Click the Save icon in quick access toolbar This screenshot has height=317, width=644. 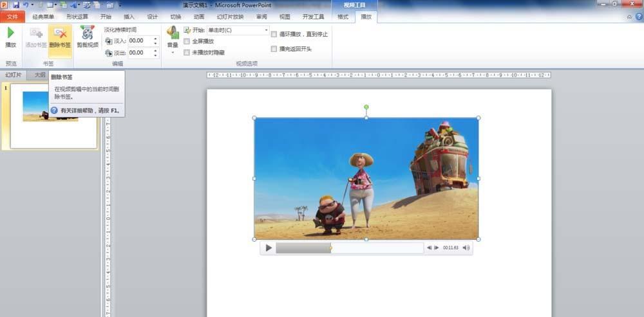coord(16,5)
